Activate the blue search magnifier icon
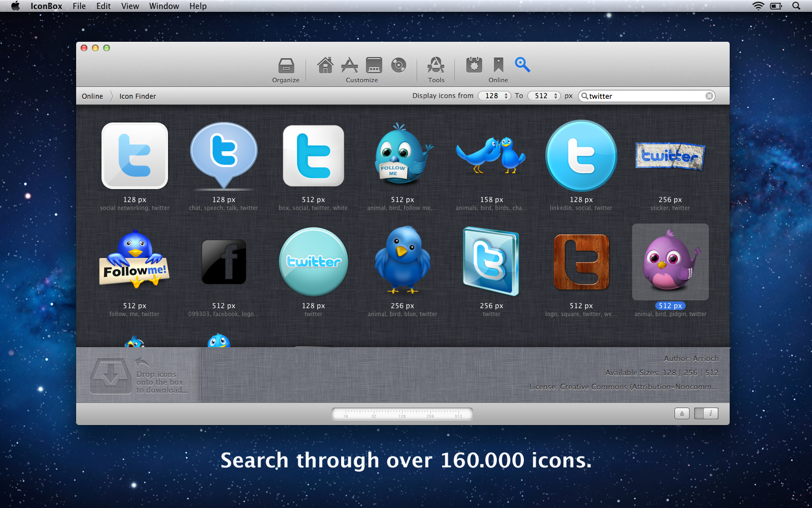 click(x=522, y=65)
